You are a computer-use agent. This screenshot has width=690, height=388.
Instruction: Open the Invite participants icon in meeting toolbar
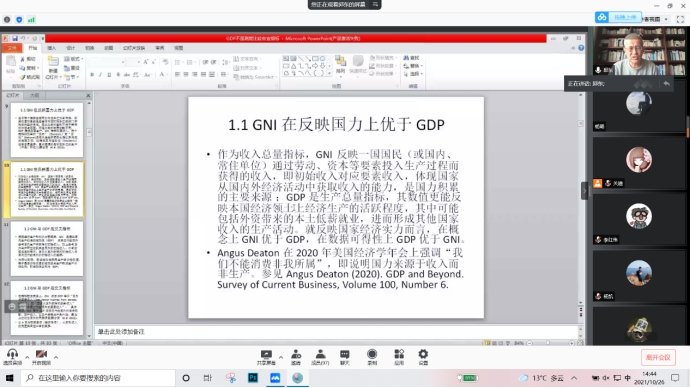[x=296, y=357]
